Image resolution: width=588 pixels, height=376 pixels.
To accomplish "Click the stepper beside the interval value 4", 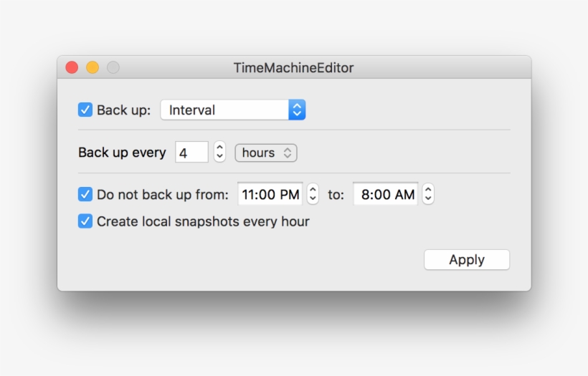I will [x=219, y=152].
